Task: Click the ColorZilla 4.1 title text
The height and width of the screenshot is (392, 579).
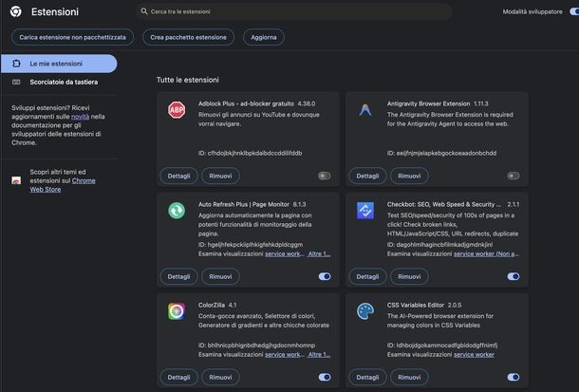Action: (x=217, y=306)
